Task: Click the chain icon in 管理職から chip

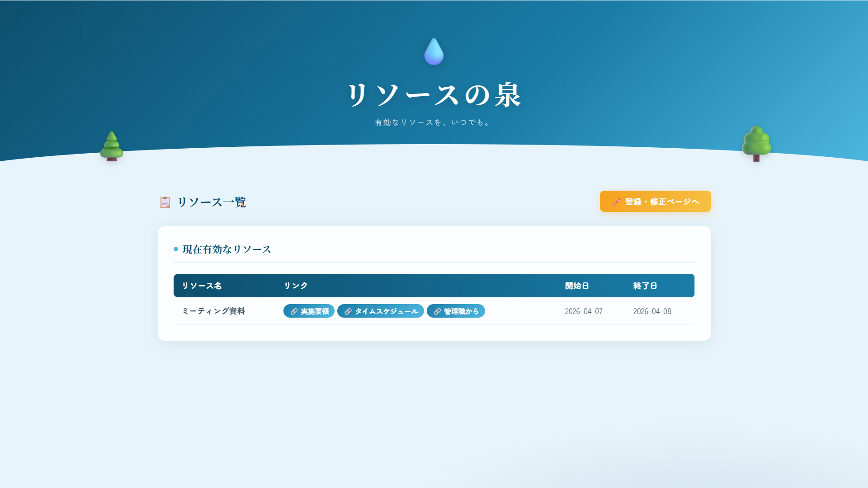Action: (437, 311)
